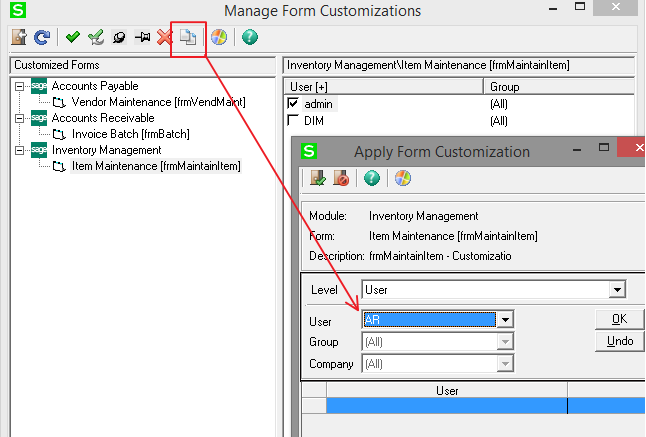Screen dimensions: 646x437
Task: Check the DIM user checkbox
Action: pos(293,120)
